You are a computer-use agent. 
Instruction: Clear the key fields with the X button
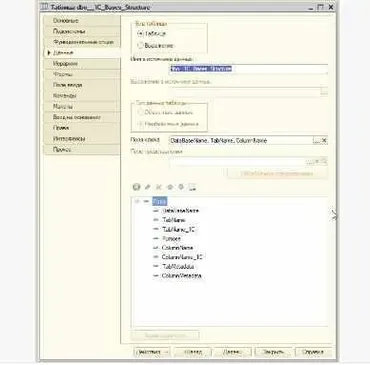tap(324, 140)
